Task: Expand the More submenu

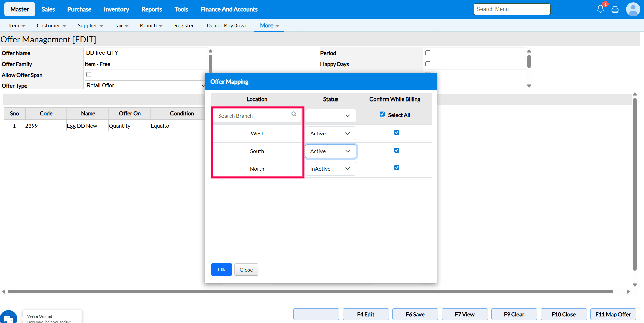Action: [269, 26]
